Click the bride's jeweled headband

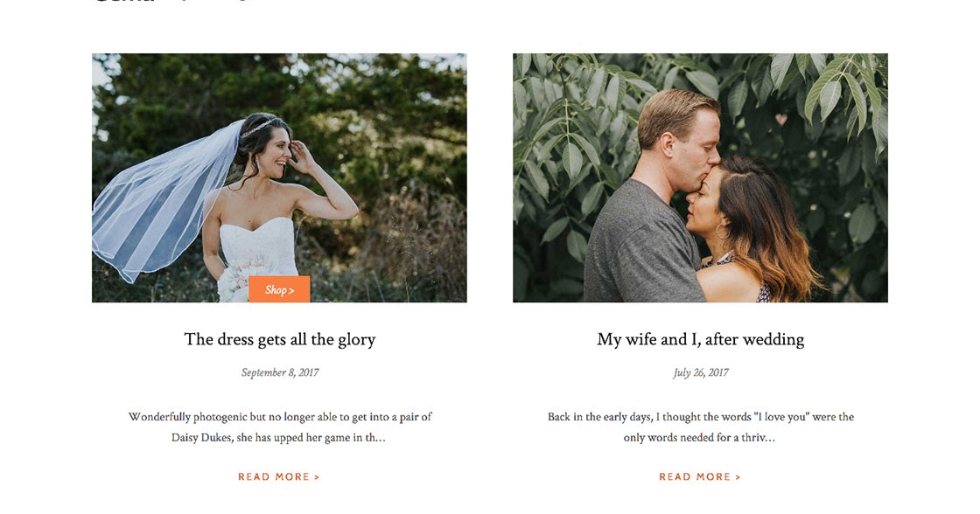(258, 128)
